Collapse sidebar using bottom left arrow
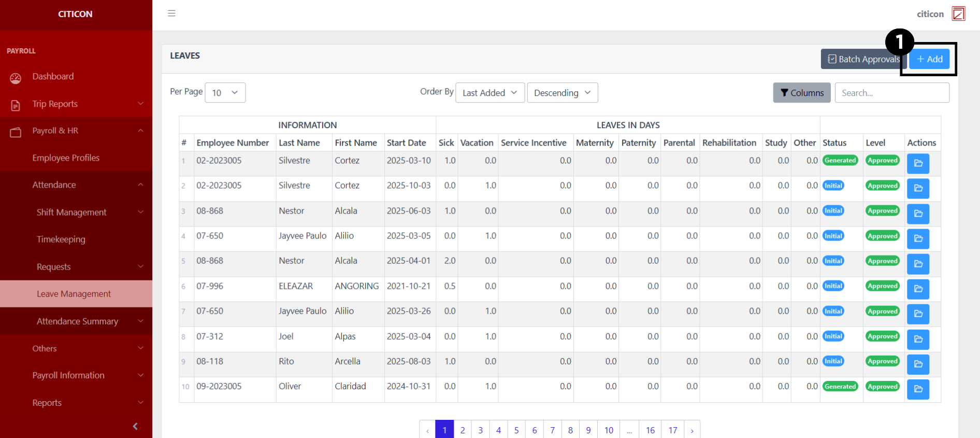The width and height of the screenshot is (980, 438). coord(135,426)
